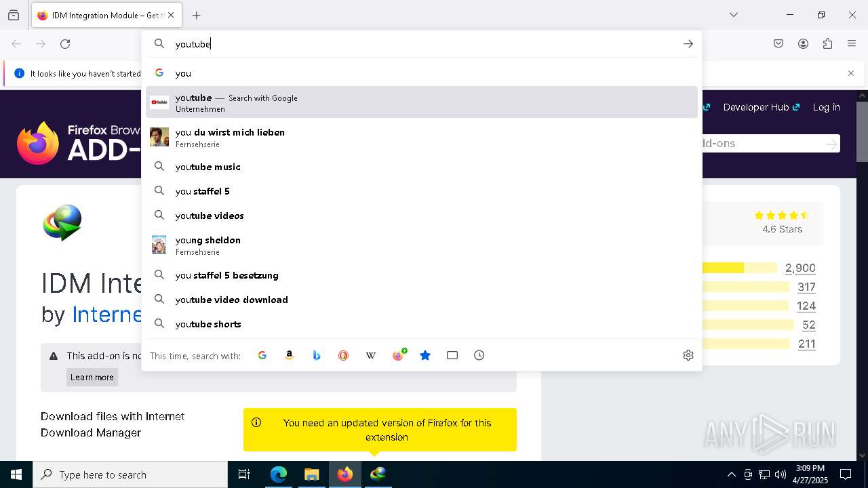
Task: Search bookmarks using star icon
Action: pyautogui.click(x=425, y=355)
